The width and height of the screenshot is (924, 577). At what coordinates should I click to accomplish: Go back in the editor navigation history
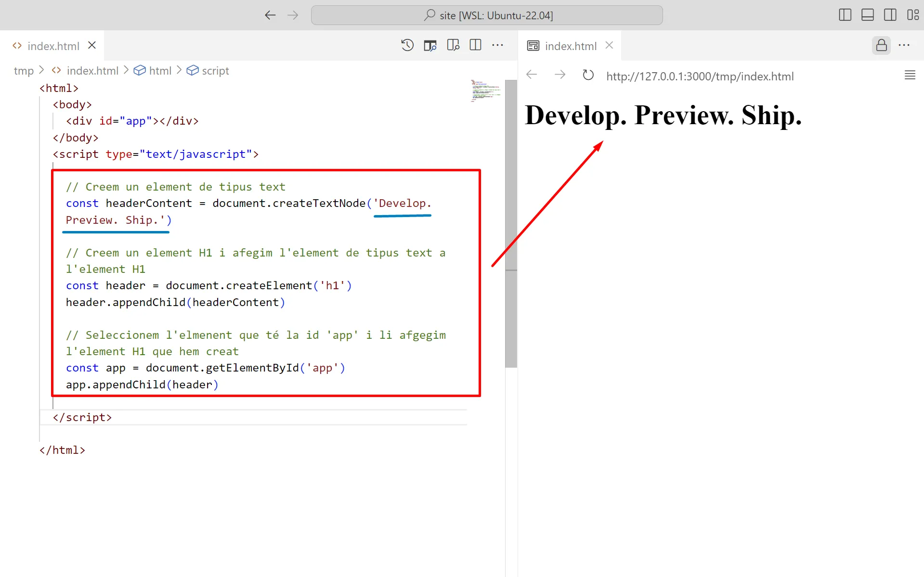[270, 15]
